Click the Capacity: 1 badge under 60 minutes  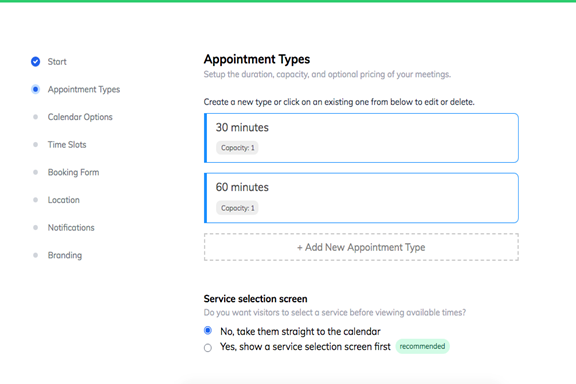click(x=237, y=208)
